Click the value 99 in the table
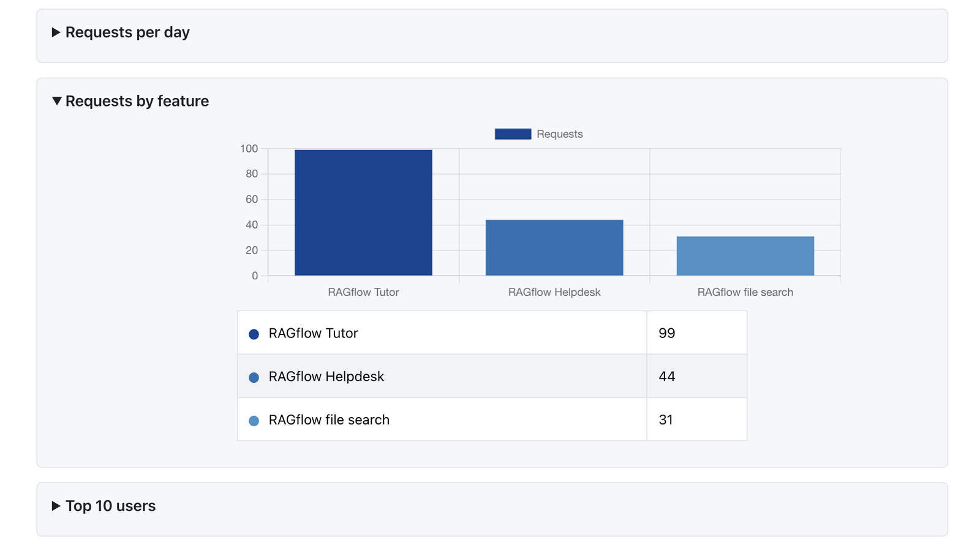The height and width of the screenshot is (547, 980). (x=667, y=333)
